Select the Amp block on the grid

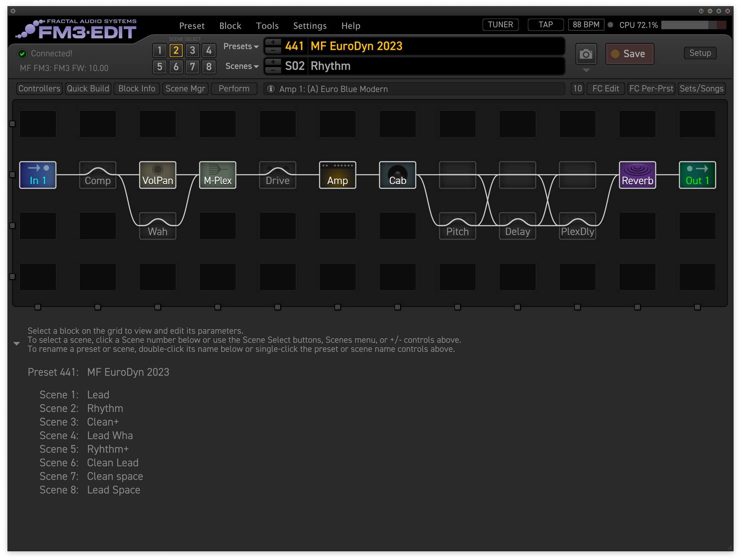pyautogui.click(x=337, y=175)
